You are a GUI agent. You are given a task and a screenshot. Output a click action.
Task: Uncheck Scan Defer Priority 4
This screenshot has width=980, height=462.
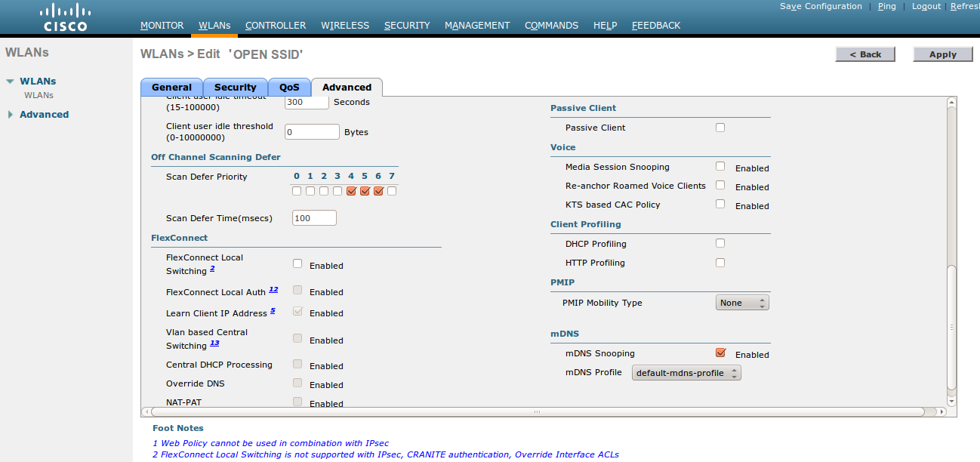351,191
